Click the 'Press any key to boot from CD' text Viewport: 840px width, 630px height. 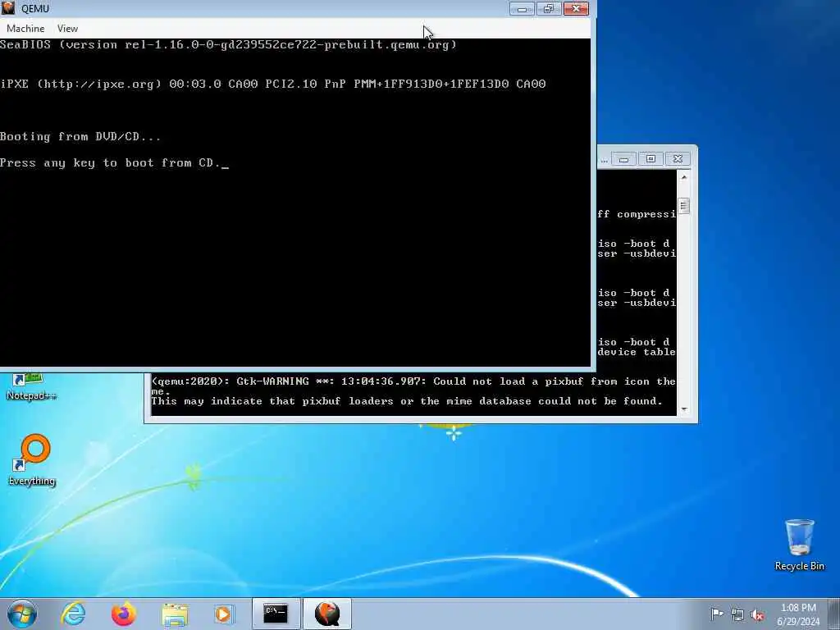[110, 163]
